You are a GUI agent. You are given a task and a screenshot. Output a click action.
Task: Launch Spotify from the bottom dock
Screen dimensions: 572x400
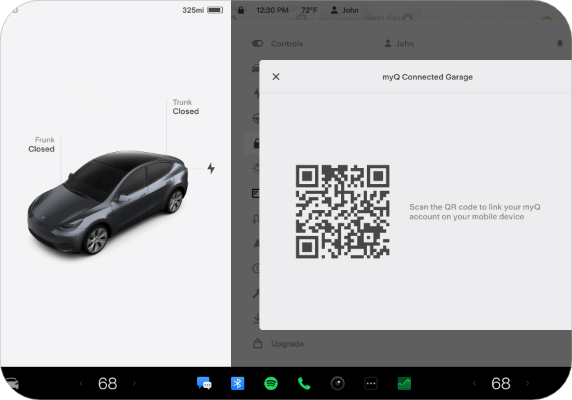pyautogui.click(x=271, y=384)
